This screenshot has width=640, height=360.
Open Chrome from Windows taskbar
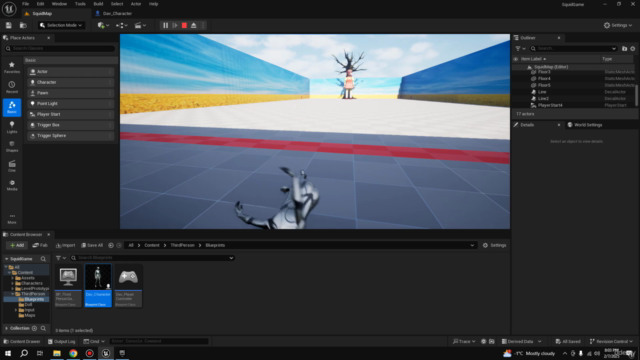click(x=73, y=353)
